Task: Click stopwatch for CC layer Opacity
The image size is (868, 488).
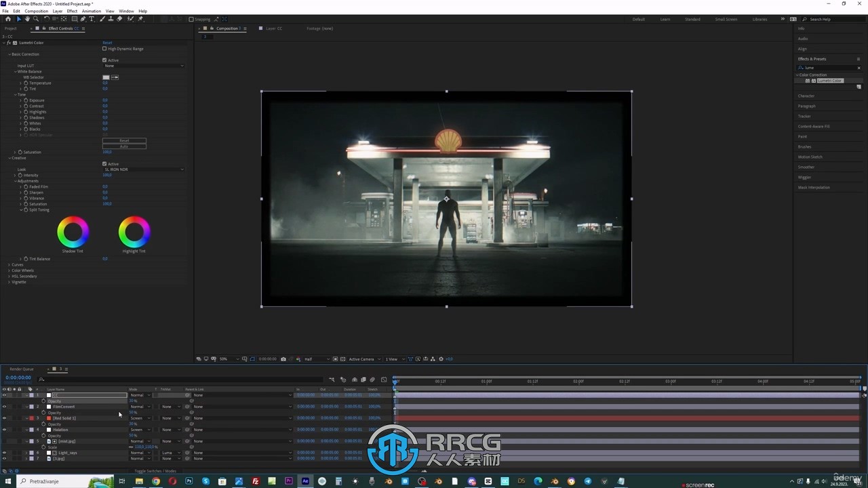Action: [x=44, y=401]
